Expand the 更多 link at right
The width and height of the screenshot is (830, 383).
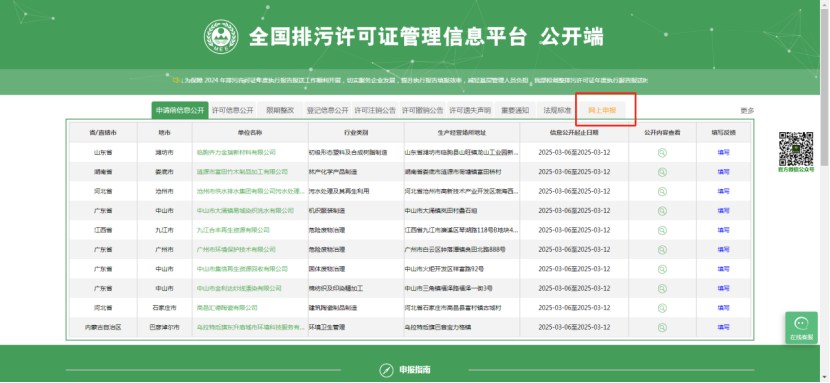747,111
